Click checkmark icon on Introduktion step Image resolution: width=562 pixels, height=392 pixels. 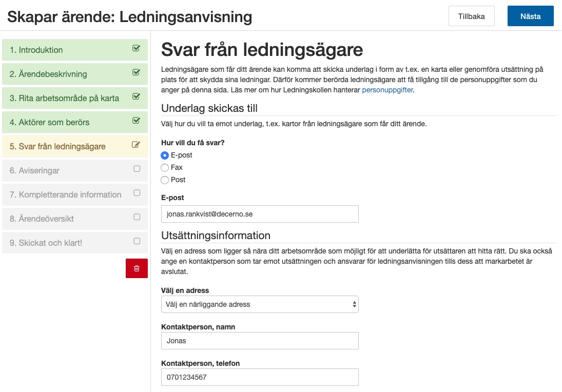point(136,48)
